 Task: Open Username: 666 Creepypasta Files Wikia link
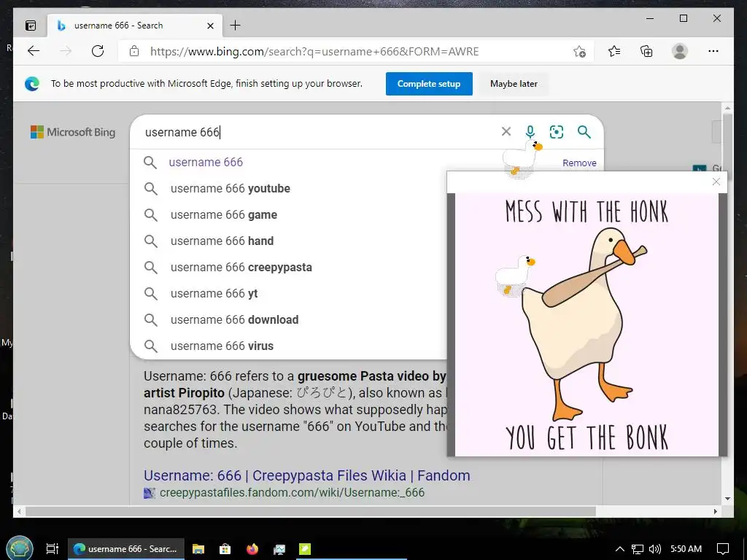pos(307,475)
